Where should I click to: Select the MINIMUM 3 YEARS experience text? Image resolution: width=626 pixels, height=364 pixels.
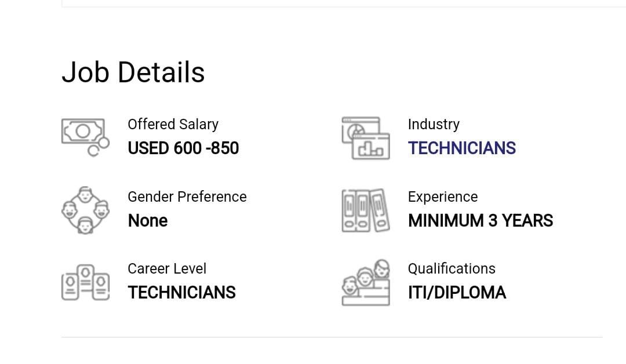481,221
